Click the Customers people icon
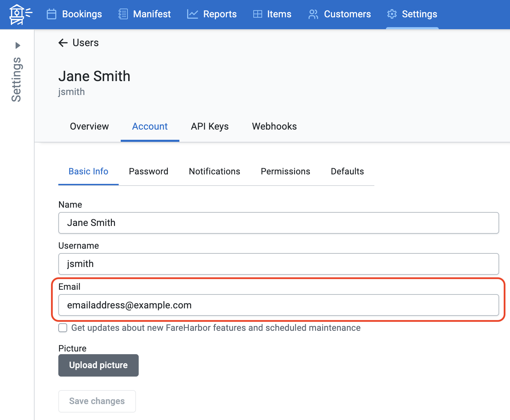This screenshot has width=510, height=420. [313, 14]
